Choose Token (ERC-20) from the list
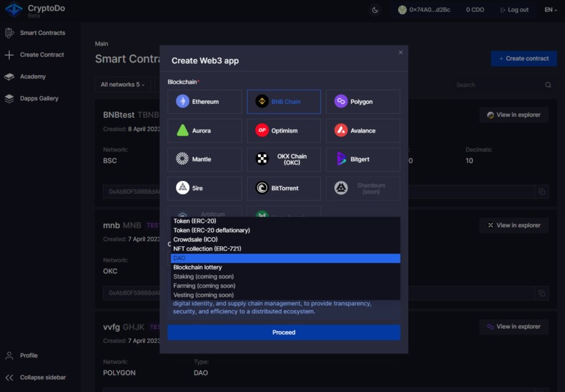 click(285, 221)
